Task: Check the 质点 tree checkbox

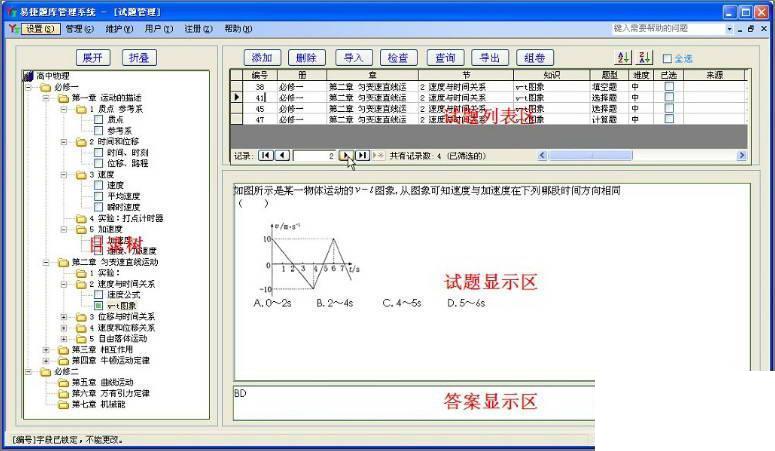Action: coord(98,120)
